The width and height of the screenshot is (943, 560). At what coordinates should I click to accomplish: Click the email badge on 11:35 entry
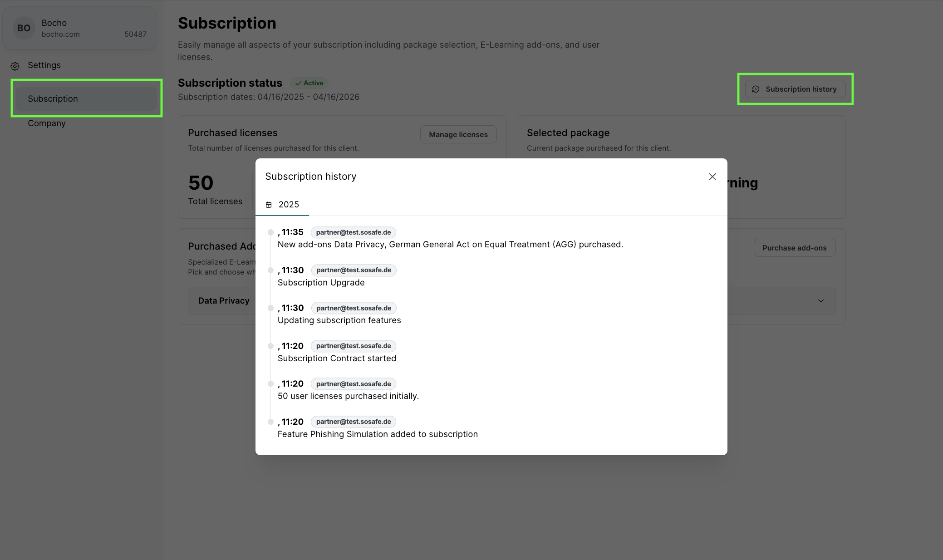353,232
